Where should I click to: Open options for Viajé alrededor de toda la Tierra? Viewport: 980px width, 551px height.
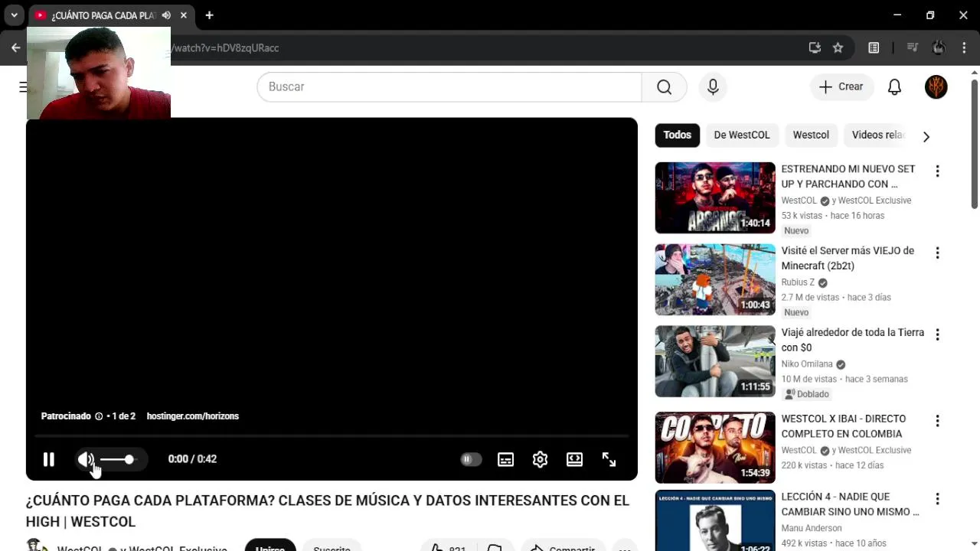(937, 335)
